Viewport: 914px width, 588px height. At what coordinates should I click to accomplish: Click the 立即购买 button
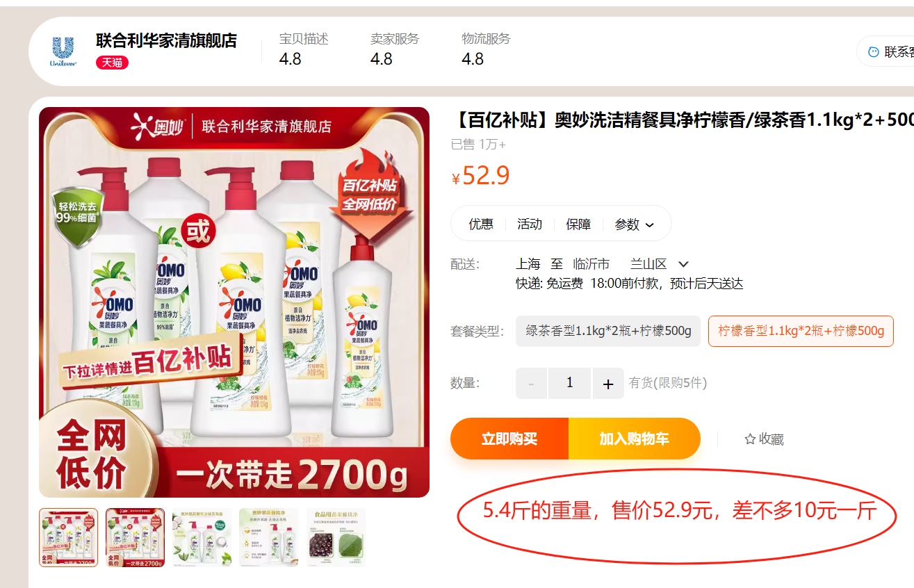click(509, 439)
